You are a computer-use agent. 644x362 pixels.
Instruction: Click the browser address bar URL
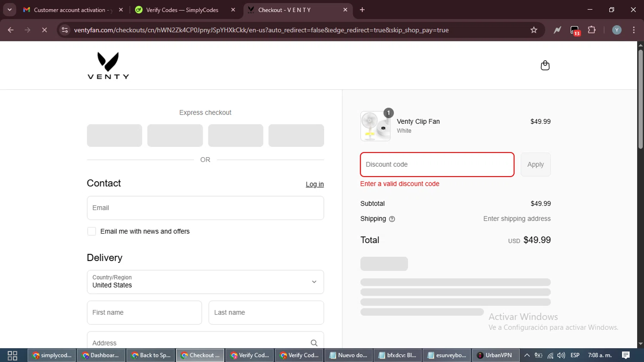[261, 30]
